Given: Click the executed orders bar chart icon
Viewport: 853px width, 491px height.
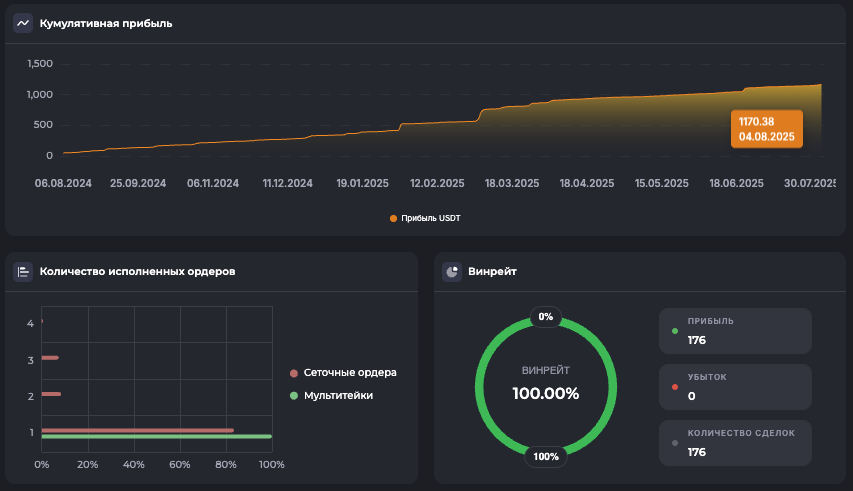Looking at the screenshot, I should (x=23, y=271).
